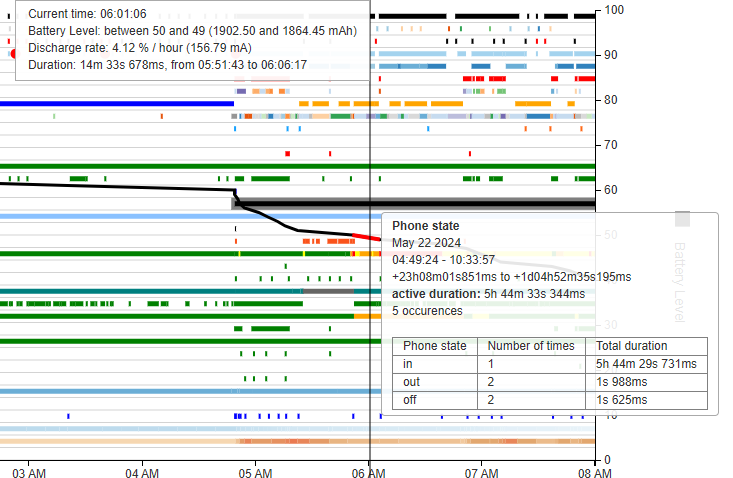Click the 'in' phone state cell

[435, 364]
